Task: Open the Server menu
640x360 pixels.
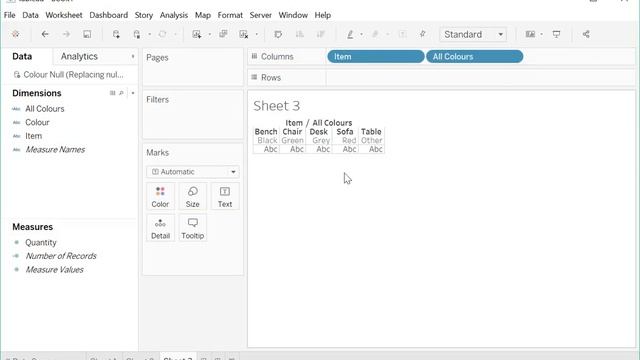Action: point(260,15)
